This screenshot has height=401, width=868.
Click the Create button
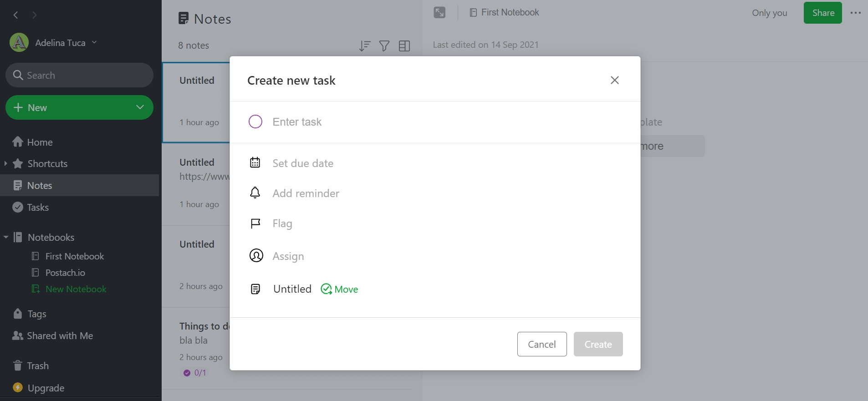598,344
